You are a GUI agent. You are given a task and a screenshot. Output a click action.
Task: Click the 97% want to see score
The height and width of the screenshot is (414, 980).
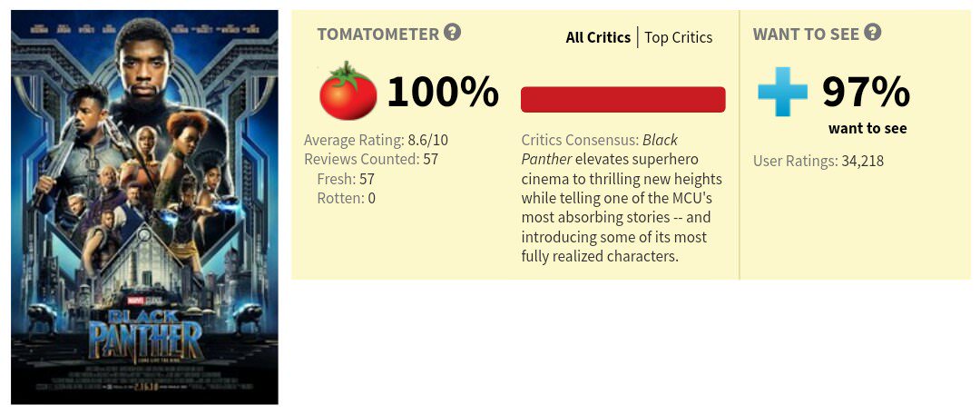pyautogui.click(x=866, y=92)
